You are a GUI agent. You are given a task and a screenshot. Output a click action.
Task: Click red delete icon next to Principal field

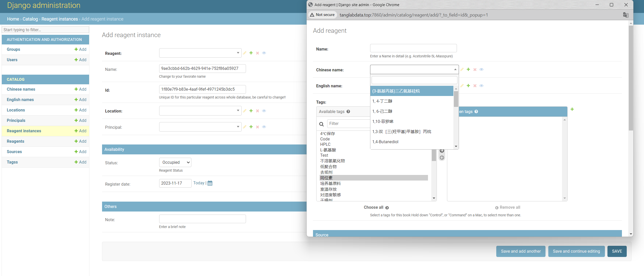[x=257, y=127]
